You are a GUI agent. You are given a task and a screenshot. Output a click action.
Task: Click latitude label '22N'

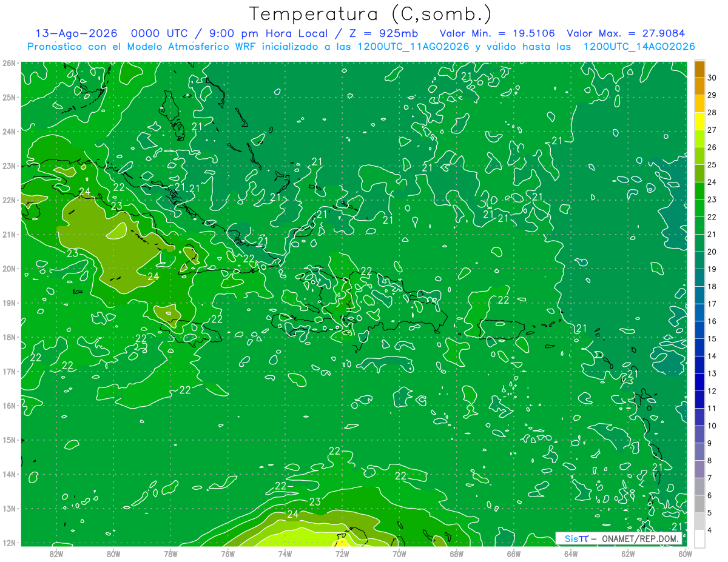(x=9, y=200)
